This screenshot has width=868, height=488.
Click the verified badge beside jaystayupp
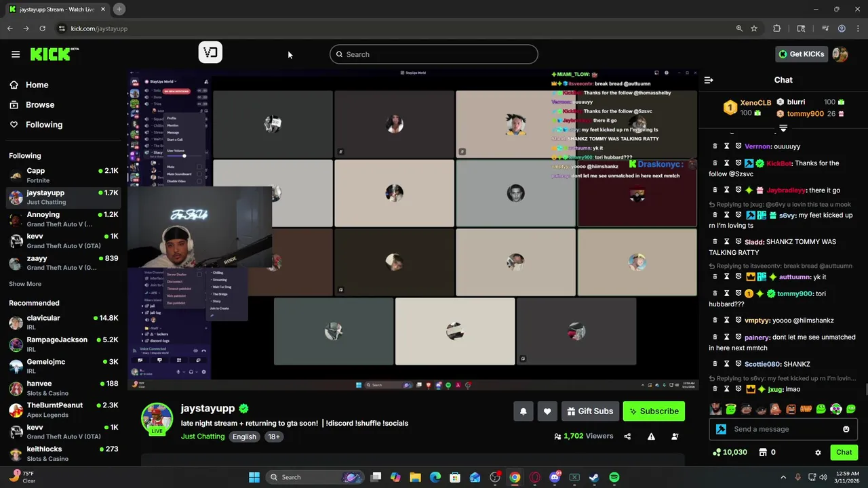[243, 409]
